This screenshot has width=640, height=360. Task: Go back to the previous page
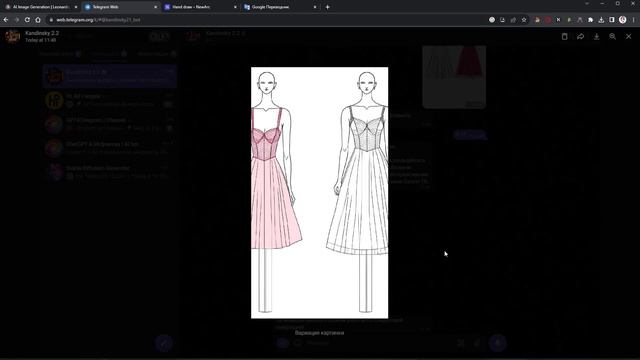(x=6, y=20)
